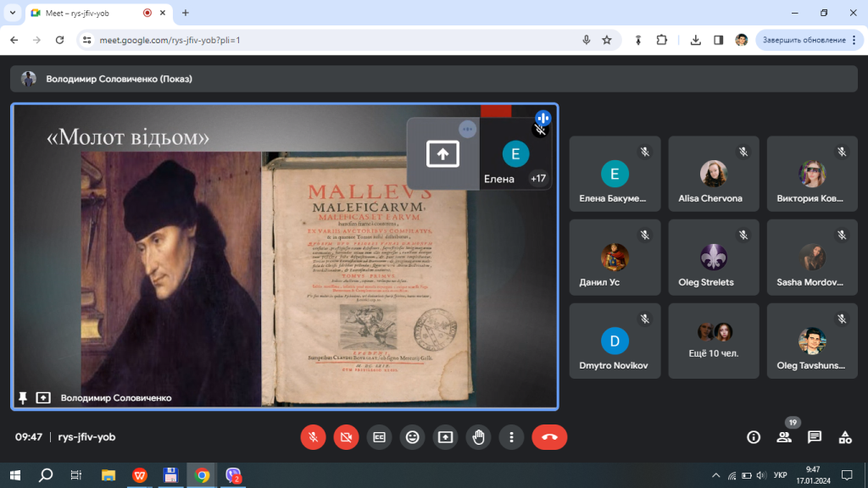Open the taskbar volume control
Screen dimensions: 868x488
(x=762, y=475)
